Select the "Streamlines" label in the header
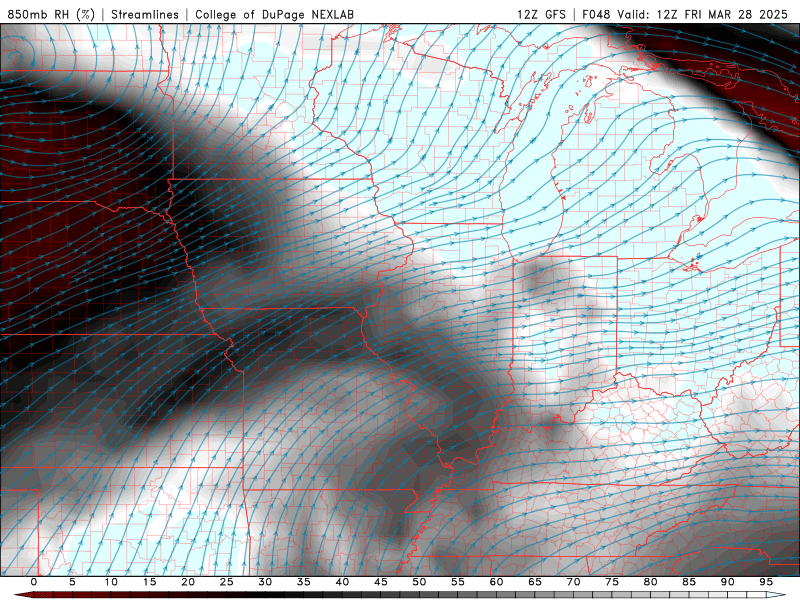 coord(145,14)
